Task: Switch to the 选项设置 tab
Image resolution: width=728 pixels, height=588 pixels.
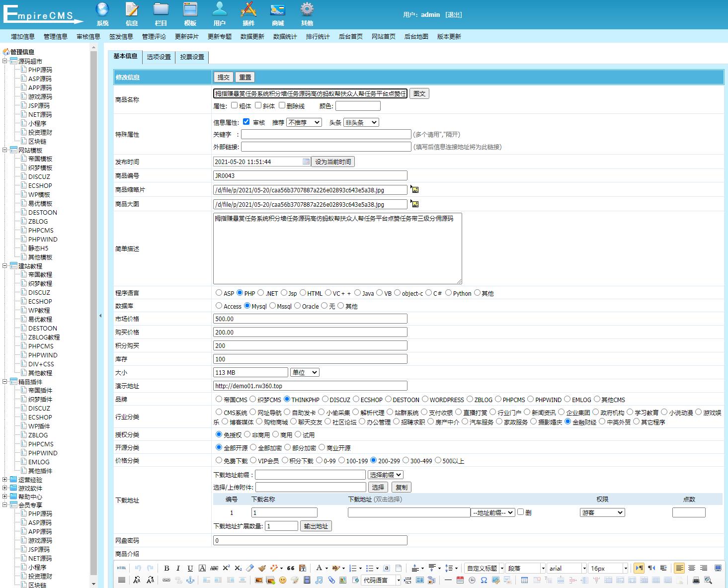Action: [159, 57]
